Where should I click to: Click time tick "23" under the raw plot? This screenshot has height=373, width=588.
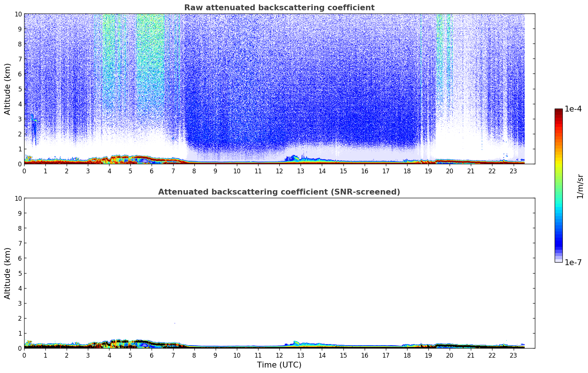pos(513,171)
